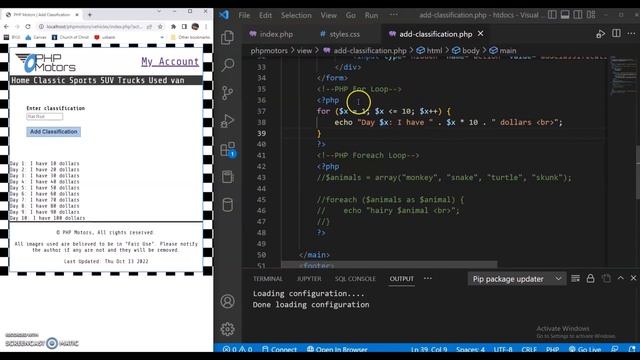The width and height of the screenshot is (640, 360).
Task: Follow the My Account link
Action: click(x=170, y=62)
